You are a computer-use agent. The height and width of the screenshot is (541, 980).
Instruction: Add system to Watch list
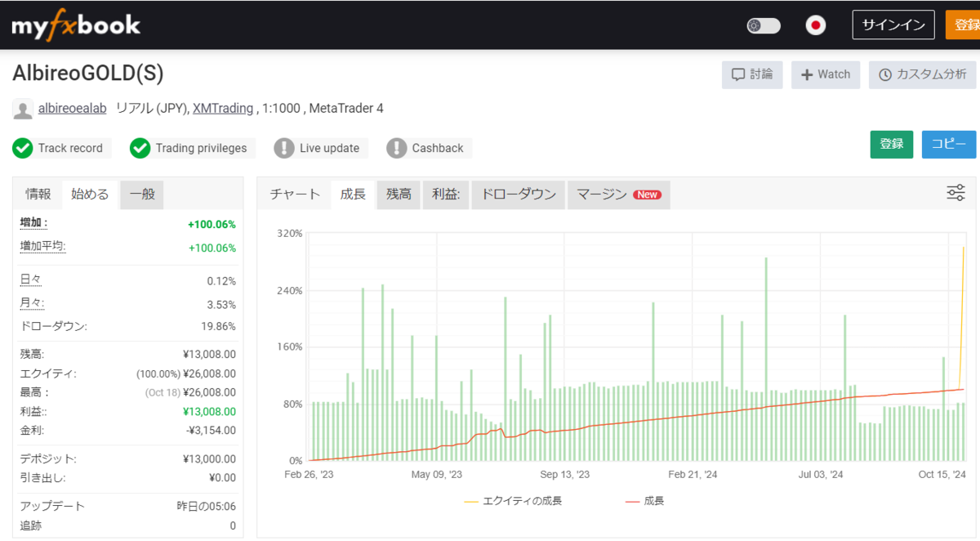[826, 74]
